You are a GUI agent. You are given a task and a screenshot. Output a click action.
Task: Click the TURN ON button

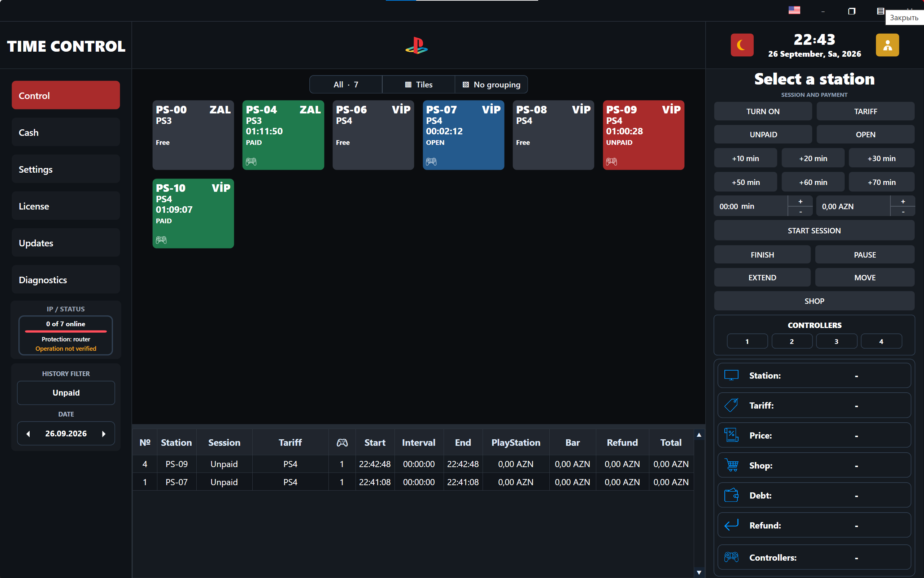763,111
